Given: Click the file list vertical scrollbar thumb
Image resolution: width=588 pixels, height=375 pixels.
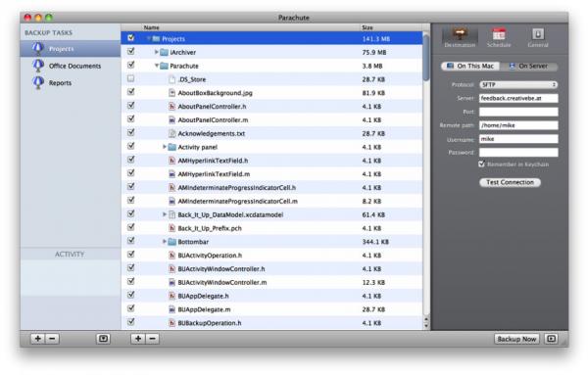Looking at the screenshot, I should click(x=426, y=57).
